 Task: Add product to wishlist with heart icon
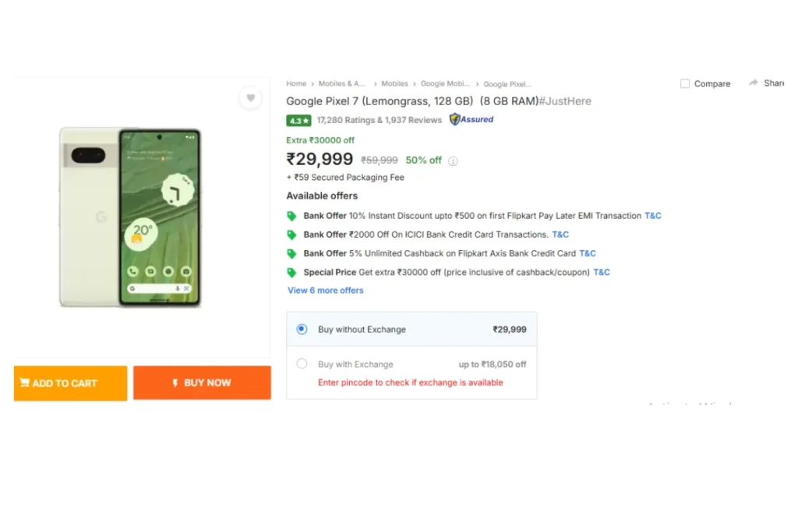click(250, 97)
